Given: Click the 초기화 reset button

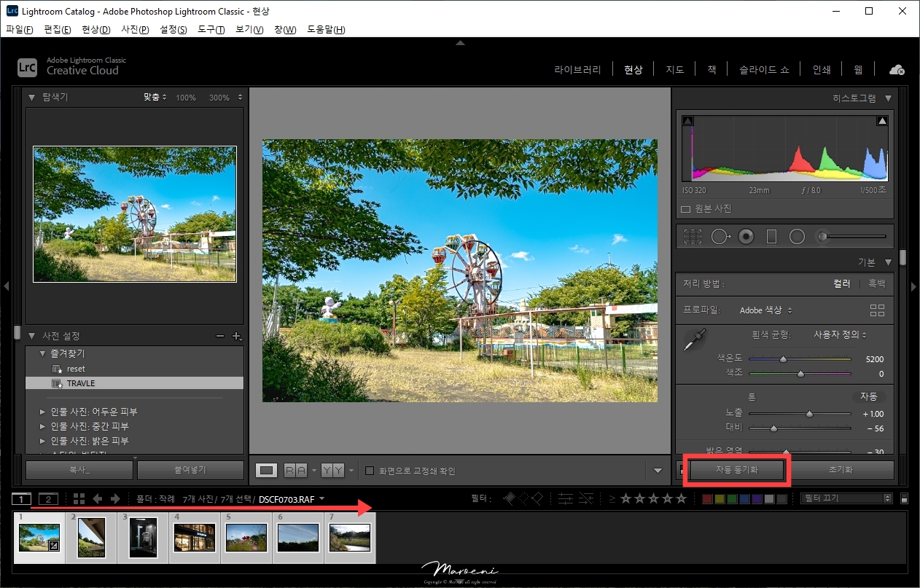Looking at the screenshot, I should coord(841,470).
